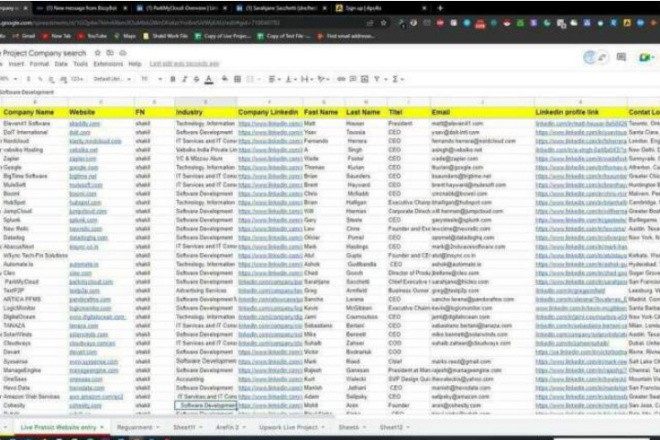
Task: Switch to the Arefin 2 sheet tab
Action: click(x=227, y=427)
